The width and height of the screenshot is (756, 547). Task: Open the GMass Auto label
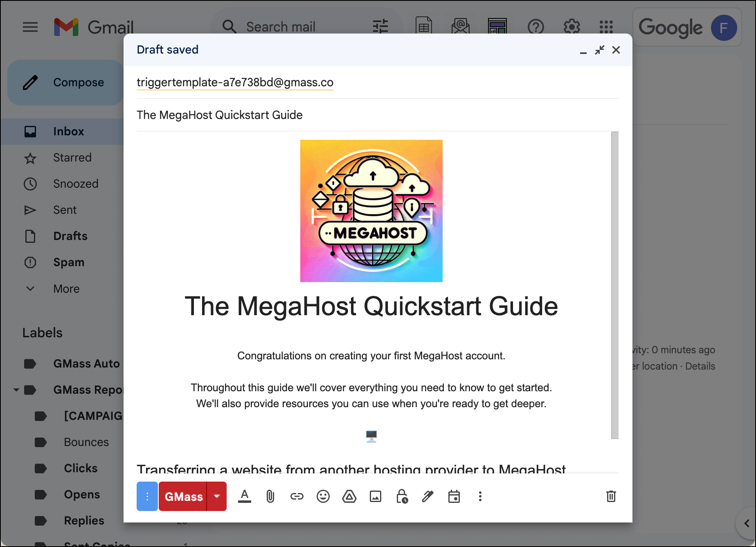(86, 364)
